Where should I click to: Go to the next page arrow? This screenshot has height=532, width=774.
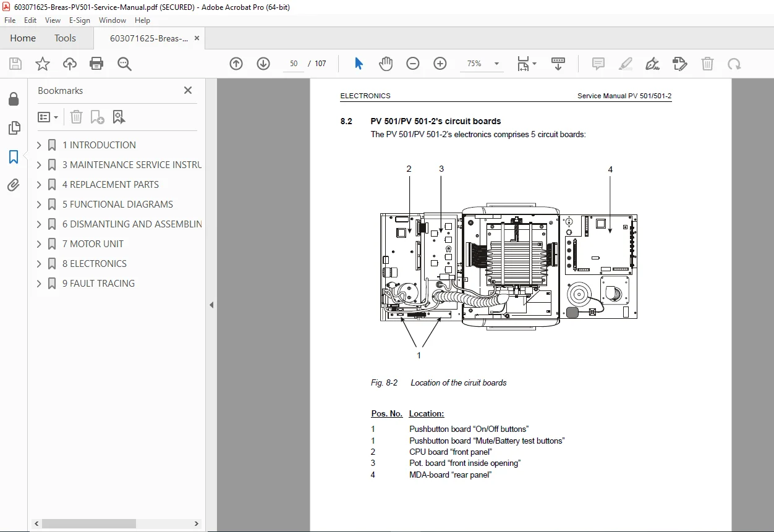[263, 64]
